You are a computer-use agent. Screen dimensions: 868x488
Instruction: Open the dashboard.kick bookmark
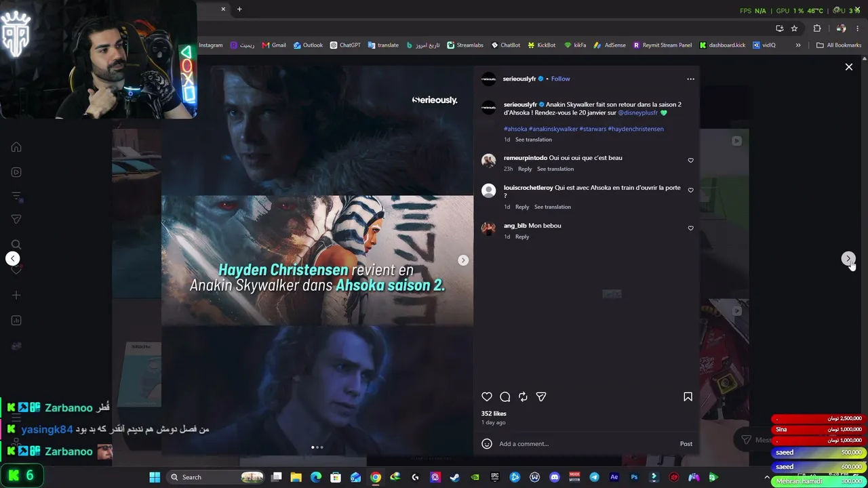pyautogui.click(x=722, y=45)
